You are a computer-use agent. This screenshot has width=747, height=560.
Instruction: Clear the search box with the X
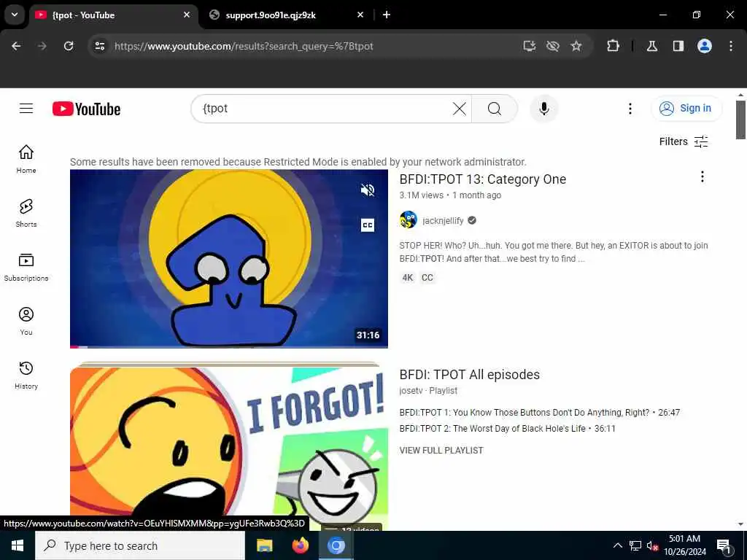[x=460, y=109]
